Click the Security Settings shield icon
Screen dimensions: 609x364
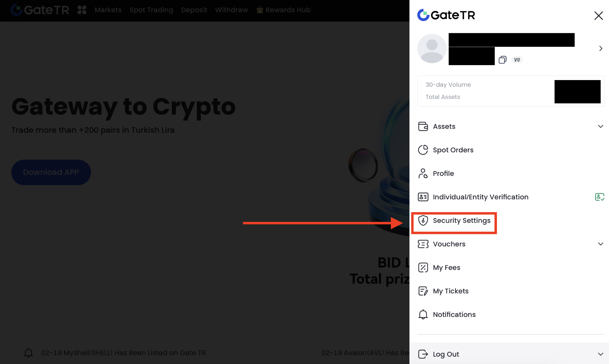tap(423, 220)
